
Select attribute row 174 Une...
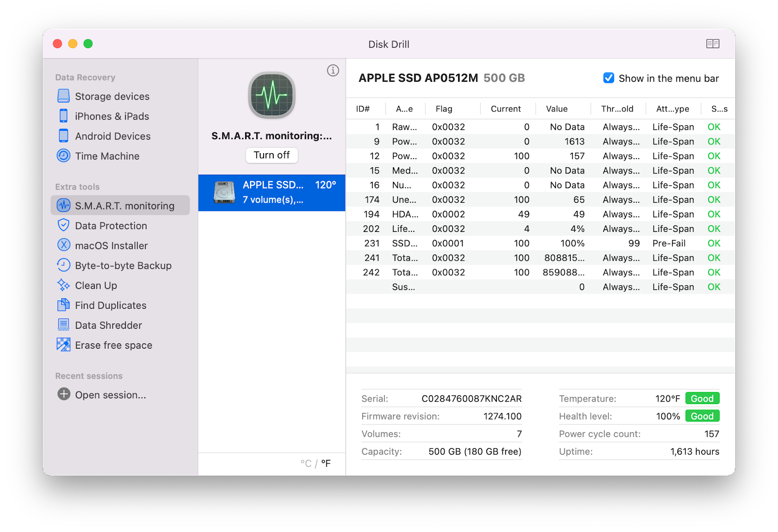(x=540, y=199)
